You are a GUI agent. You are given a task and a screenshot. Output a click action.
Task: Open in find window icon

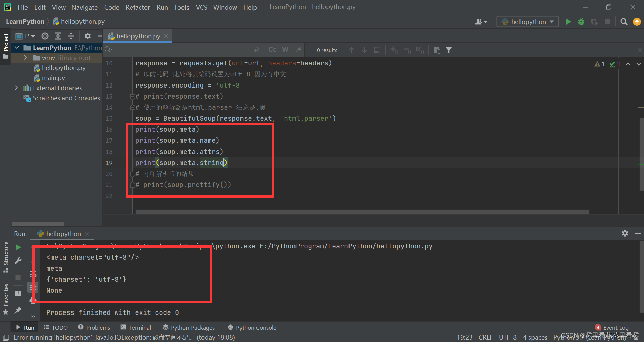437,50
